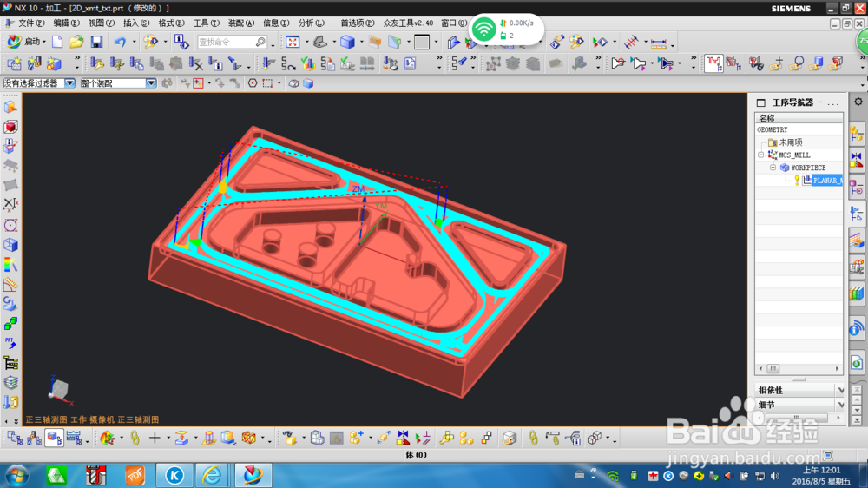Select the Program Order View icon
Viewport: 868px width, 488px height.
(x=15, y=439)
